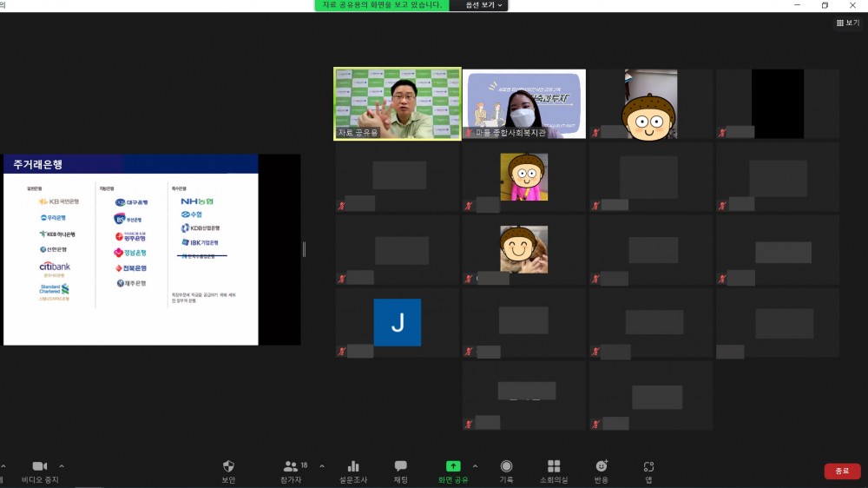Open Breakout Rooms (소회의실)

[554, 466]
